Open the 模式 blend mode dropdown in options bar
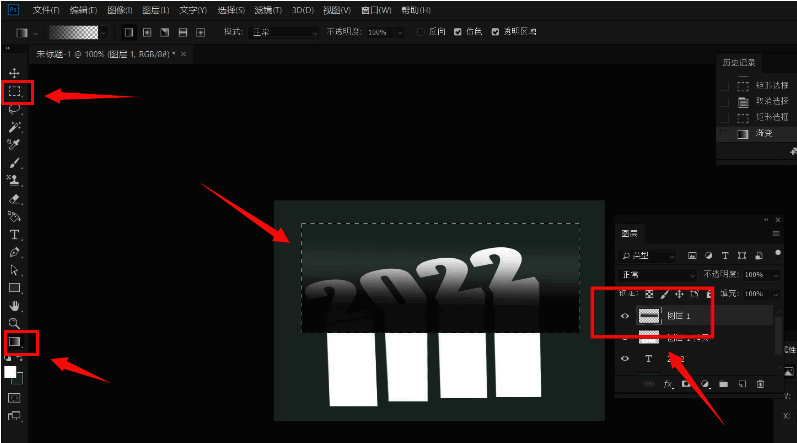 tap(284, 33)
